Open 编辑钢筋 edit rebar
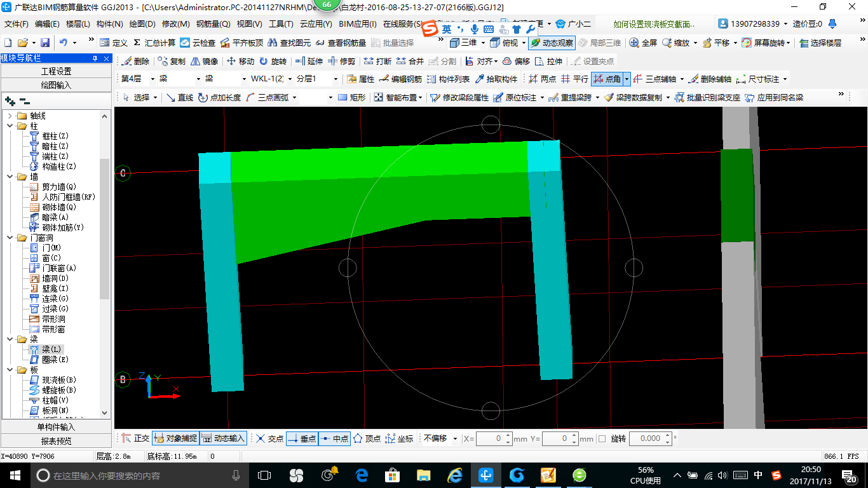868x488 pixels. pos(400,79)
